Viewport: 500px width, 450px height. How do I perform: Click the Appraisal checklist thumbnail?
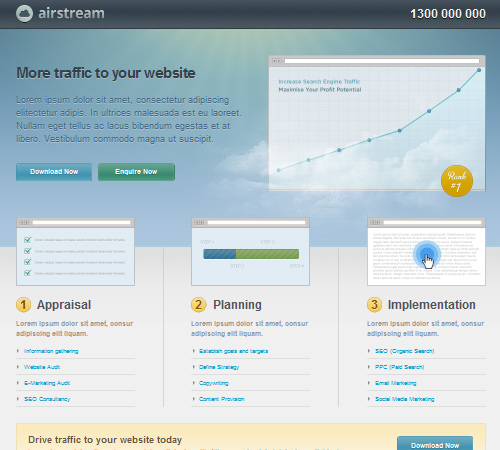[x=75, y=252]
